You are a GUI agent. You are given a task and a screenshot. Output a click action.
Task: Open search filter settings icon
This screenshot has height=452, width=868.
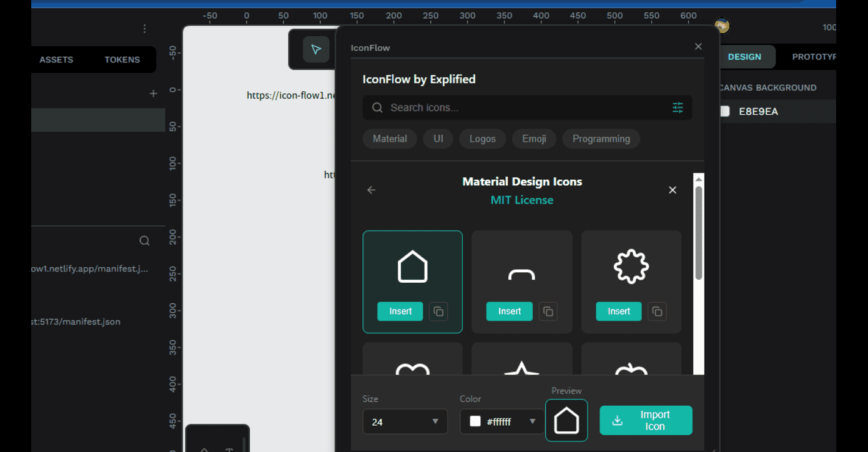[678, 107]
